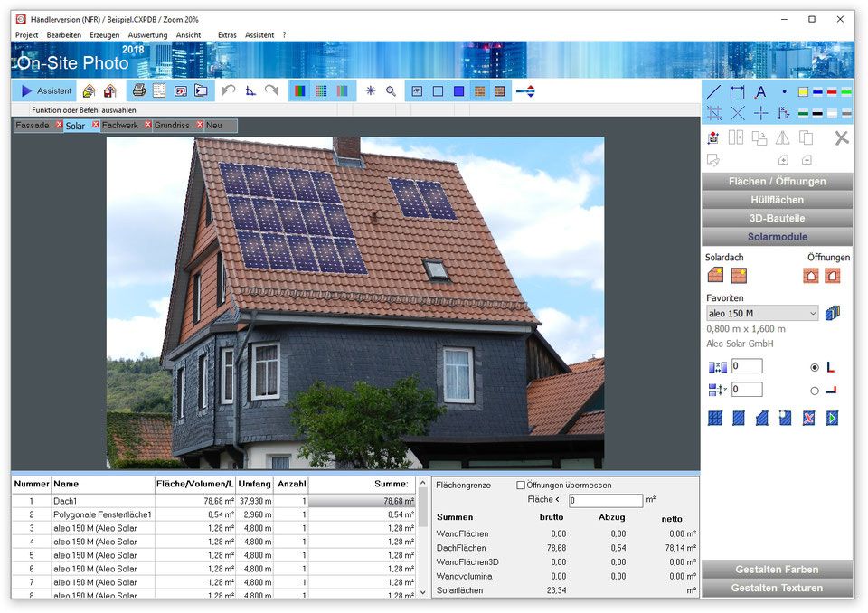868x613 pixels.
Task: Select the first Solardach module icon
Action: point(713,275)
